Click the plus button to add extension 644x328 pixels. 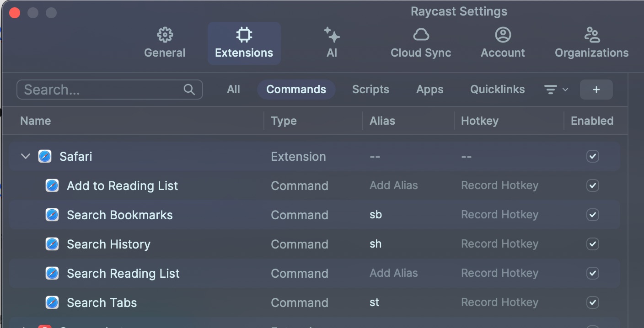(596, 90)
